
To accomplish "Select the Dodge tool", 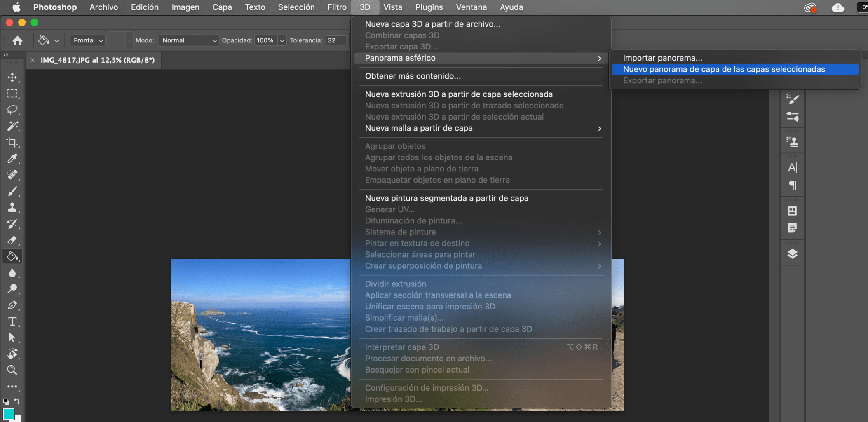I will 12,289.
